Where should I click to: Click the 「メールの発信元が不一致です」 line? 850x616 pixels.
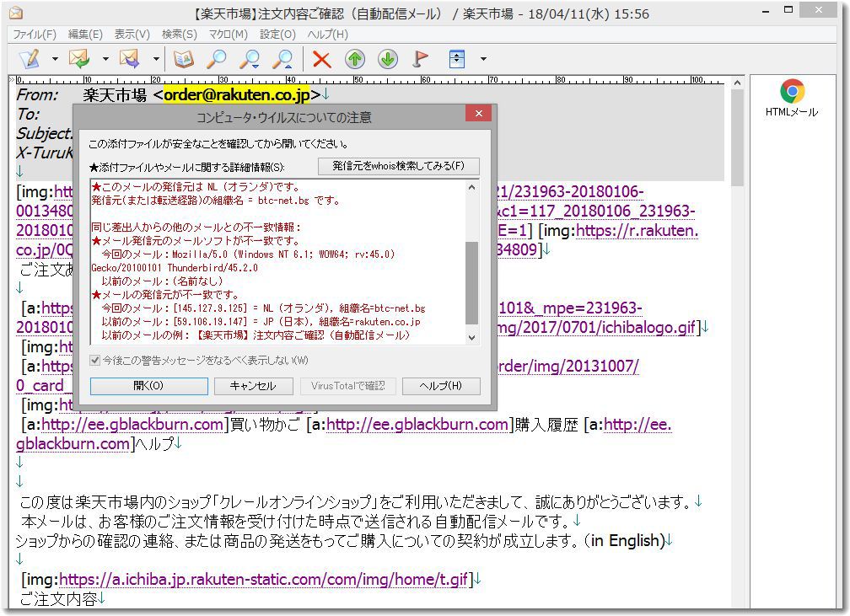click(x=165, y=295)
